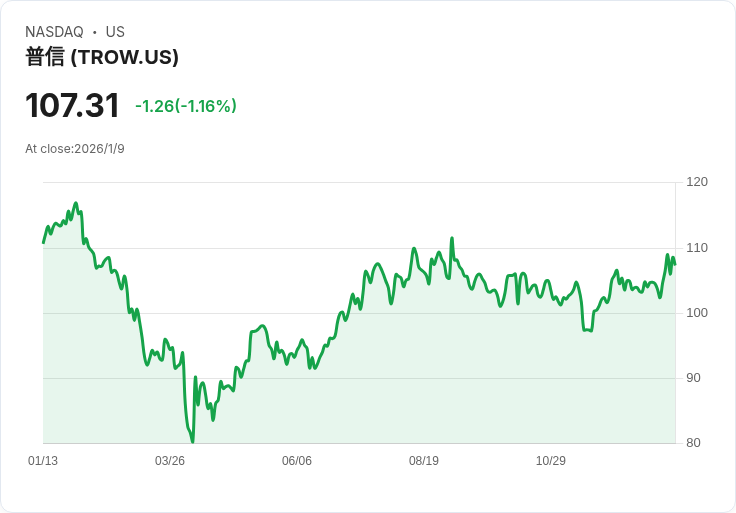Click the 110 price axis label
This screenshot has height=513, width=736.
[697, 248]
